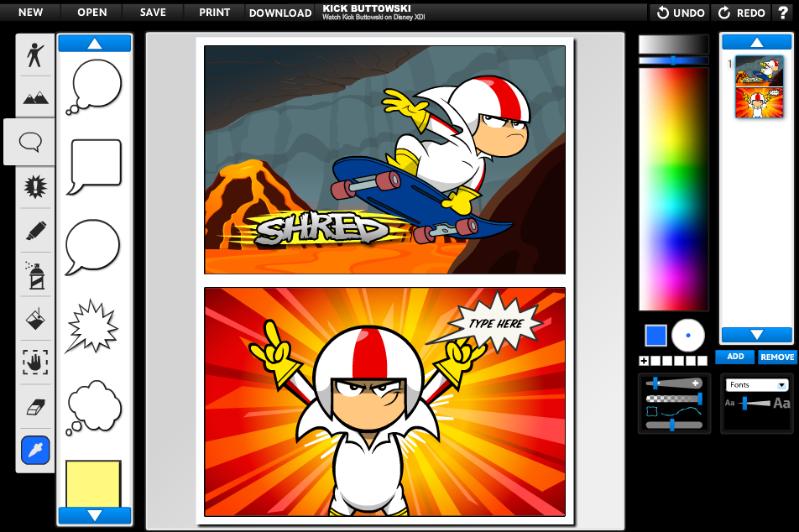
Task: Select the Move/Select hand tool
Action: point(34,362)
